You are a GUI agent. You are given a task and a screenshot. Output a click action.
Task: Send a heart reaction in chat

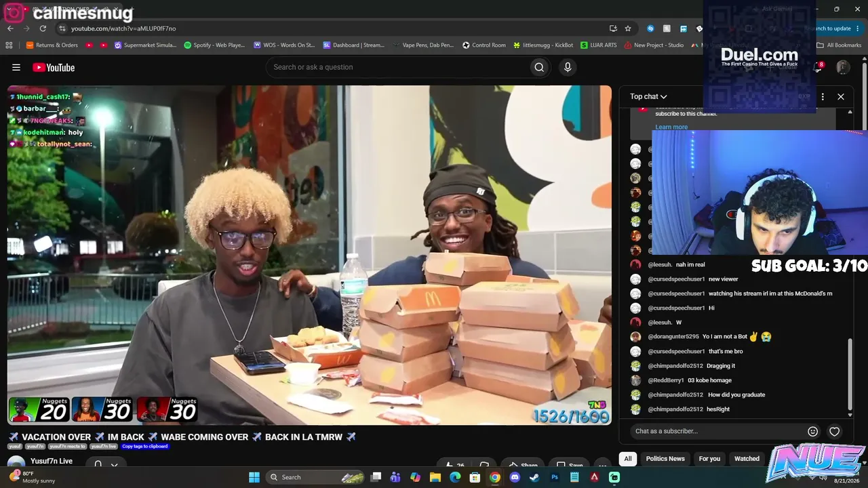[835, 431]
